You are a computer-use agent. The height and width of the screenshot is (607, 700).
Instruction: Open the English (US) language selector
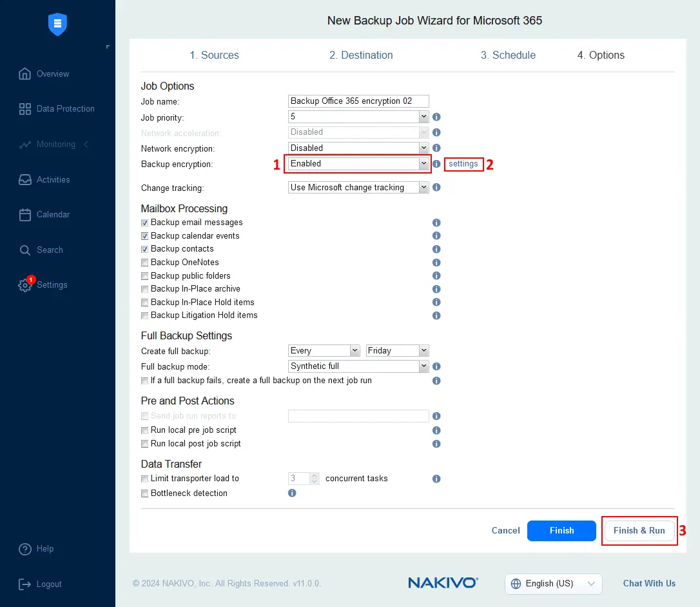[554, 584]
